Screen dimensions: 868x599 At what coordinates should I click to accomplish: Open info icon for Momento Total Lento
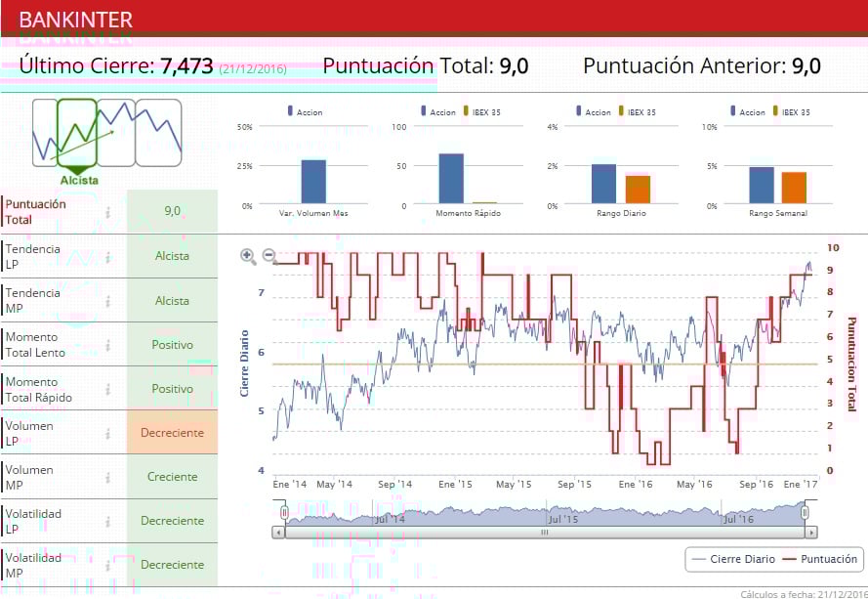tap(108, 345)
